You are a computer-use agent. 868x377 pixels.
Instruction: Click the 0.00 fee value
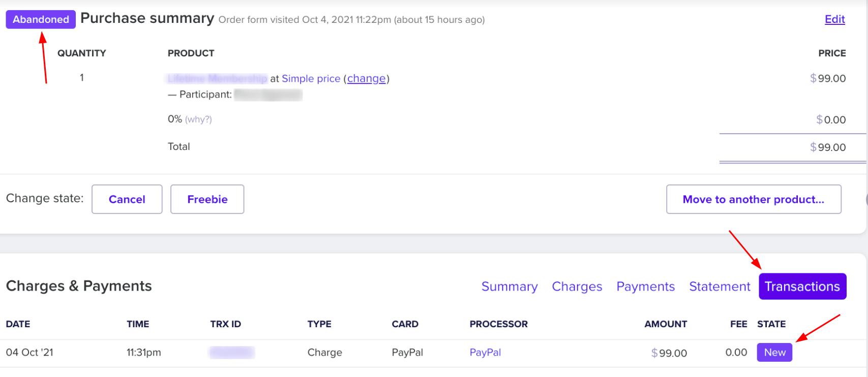point(736,352)
